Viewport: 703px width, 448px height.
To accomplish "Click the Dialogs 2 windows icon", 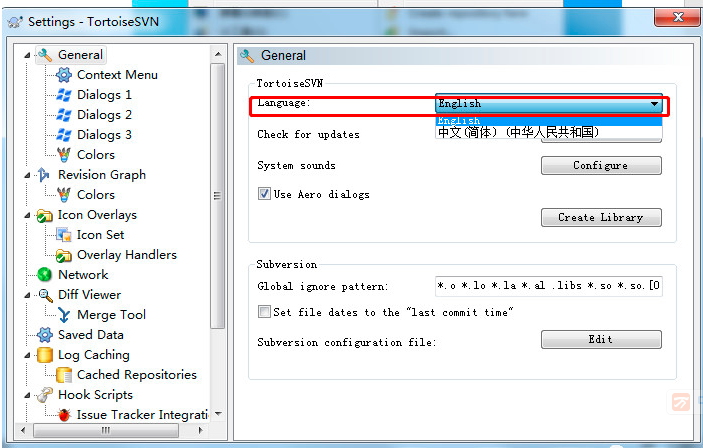I will click(x=64, y=115).
